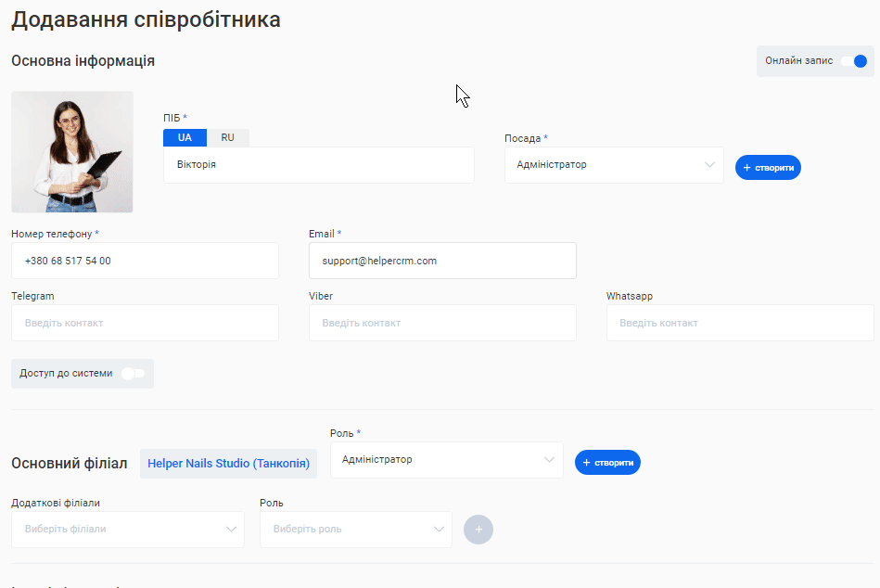Enable the Доступ до системи toggle

[134, 374]
